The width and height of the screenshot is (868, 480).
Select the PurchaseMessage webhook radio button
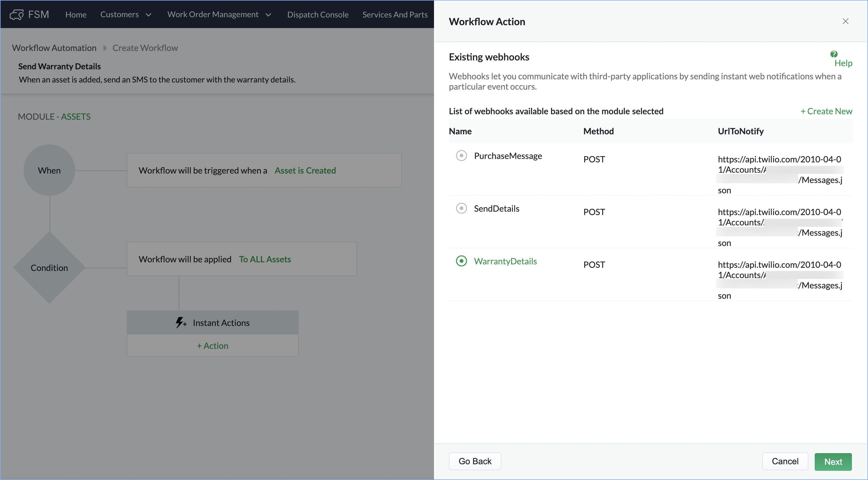tap(461, 156)
